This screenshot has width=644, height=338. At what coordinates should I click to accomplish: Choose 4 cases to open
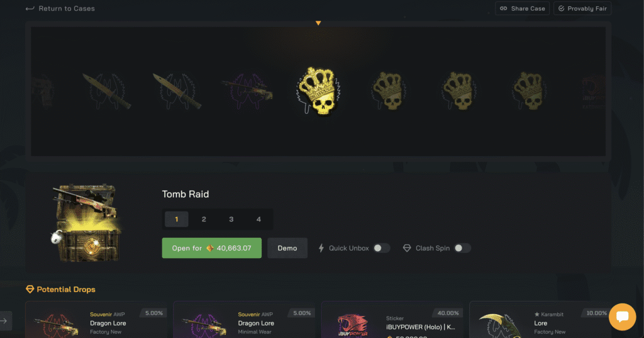[x=258, y=219]
